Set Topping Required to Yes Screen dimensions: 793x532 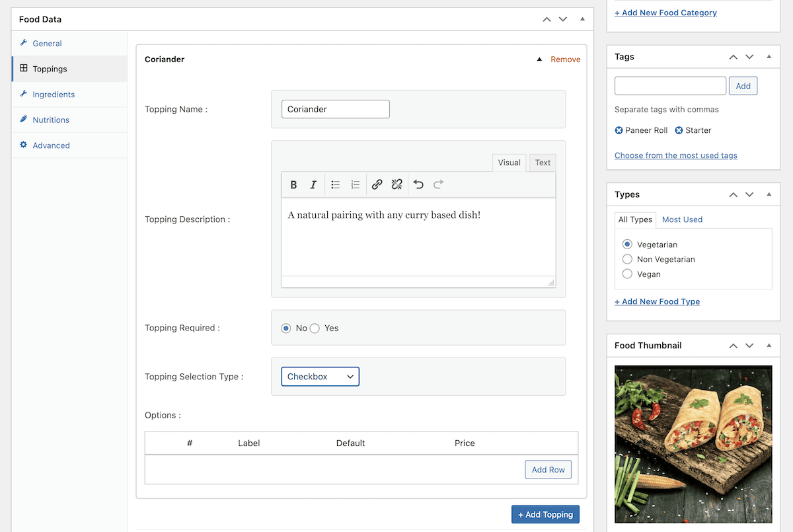315,328
